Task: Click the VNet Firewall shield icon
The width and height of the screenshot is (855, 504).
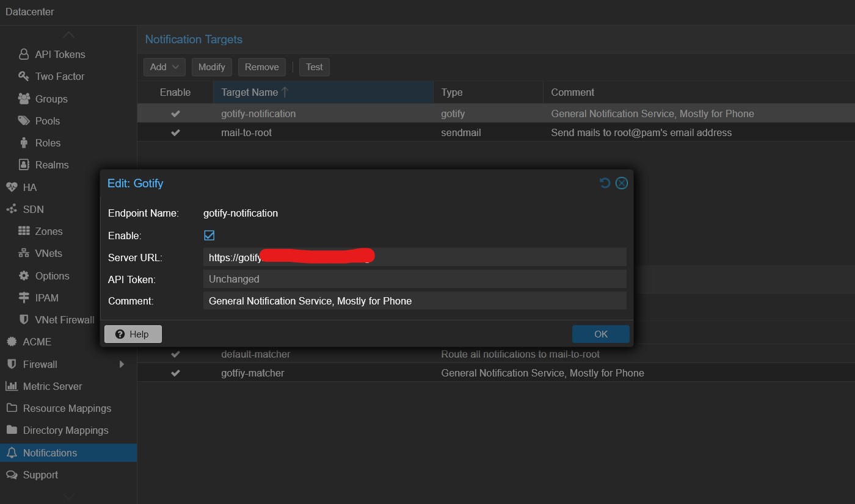Action: click(x=24, y=319)
